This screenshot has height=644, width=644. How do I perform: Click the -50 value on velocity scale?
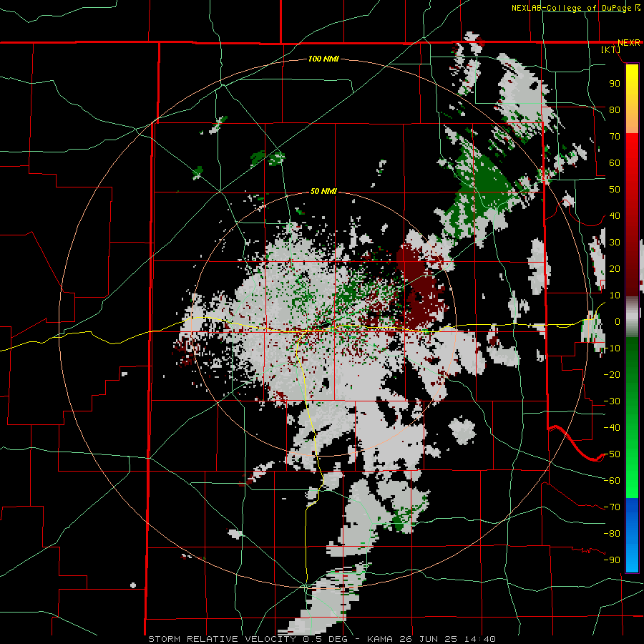pos(612,454)
